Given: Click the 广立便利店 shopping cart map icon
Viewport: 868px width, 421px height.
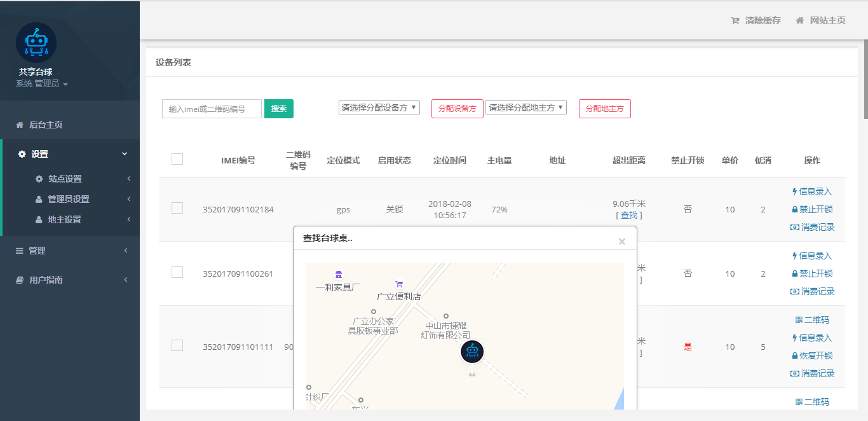Looking at the screenshot, I should coord(399,284).
